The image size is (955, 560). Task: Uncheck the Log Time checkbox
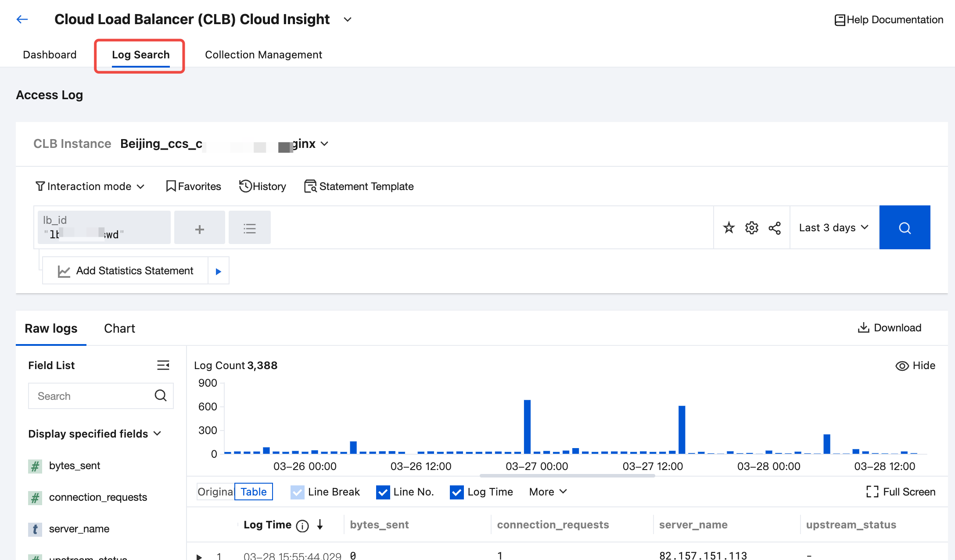pyautogui.click(x=456, y=492)
